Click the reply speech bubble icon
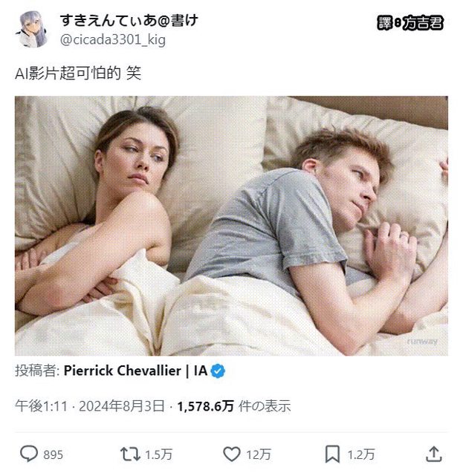The height and width of the screenshot is (476, 463). (x=29, y=454)
